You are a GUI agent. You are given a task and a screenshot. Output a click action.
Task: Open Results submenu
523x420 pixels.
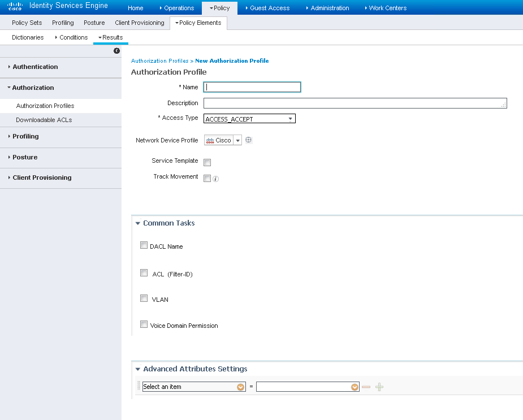(111, 37)
